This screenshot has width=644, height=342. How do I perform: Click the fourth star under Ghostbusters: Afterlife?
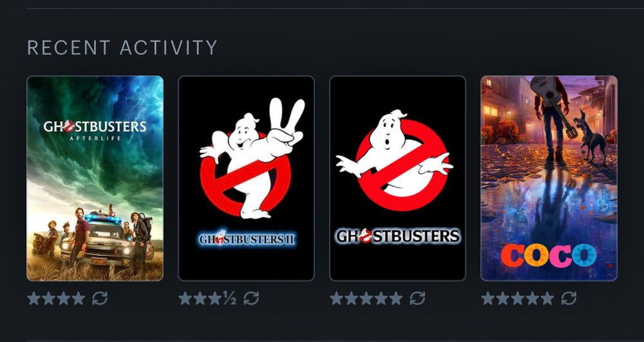click(x=78, y=298)
